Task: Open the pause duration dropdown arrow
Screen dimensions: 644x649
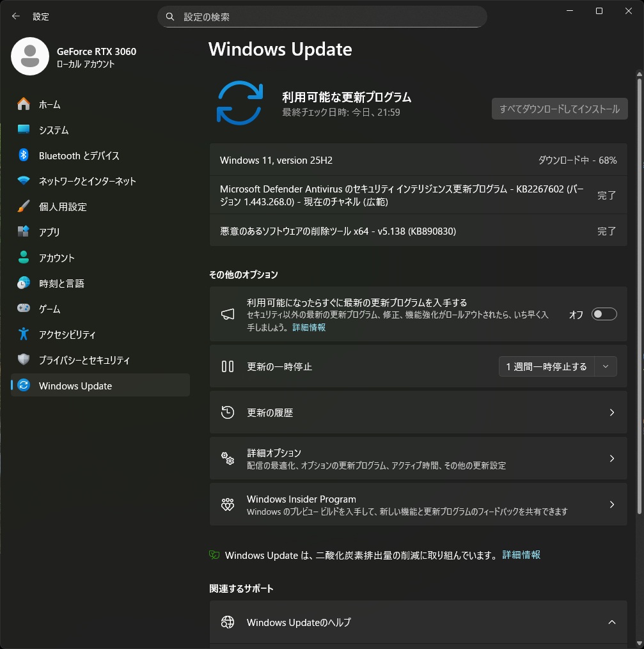Action: pos(606,366)
